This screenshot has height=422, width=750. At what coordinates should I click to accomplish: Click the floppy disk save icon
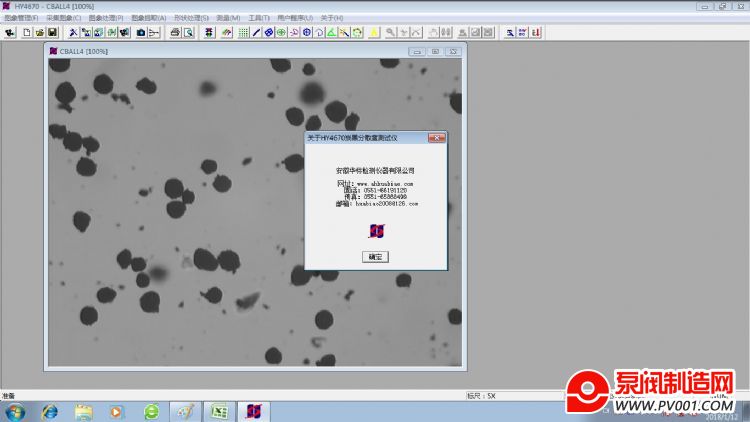coord(52,32)
